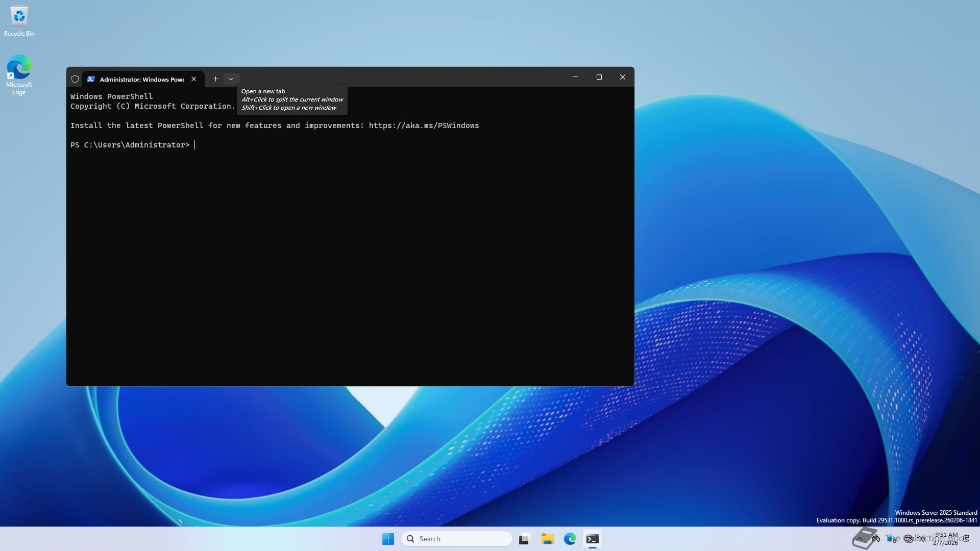The height and width of the screenshot is (551, 980).
Task: Click the PowerShell icon on the tab
Action: pos(91,79)
